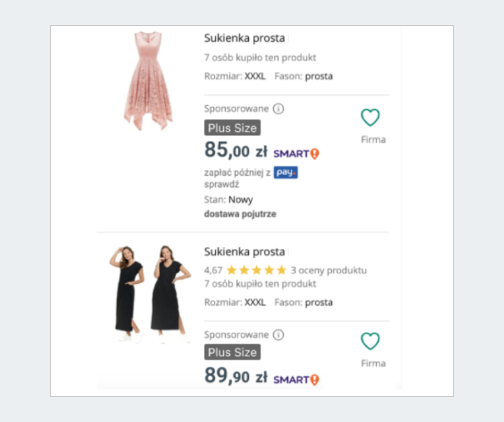
Task: Select the Plus Size badge on the black dress
Action: tap(232, 352)
